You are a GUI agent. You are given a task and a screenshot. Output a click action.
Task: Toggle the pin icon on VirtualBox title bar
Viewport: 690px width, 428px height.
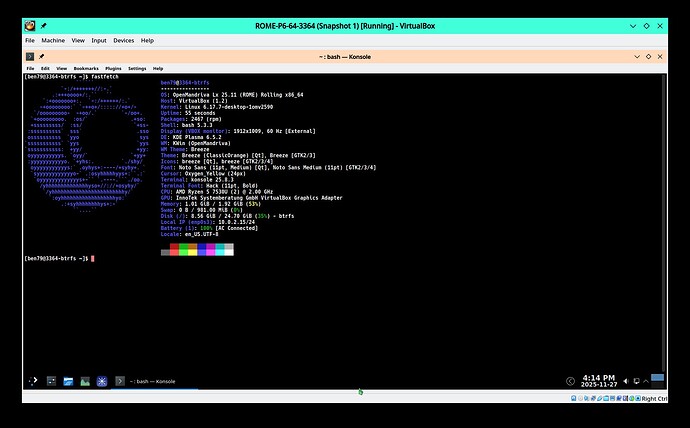point(44,26)
